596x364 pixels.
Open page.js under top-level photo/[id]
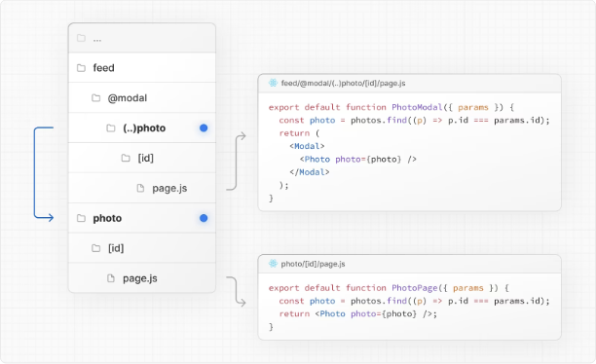click(142, 278)
